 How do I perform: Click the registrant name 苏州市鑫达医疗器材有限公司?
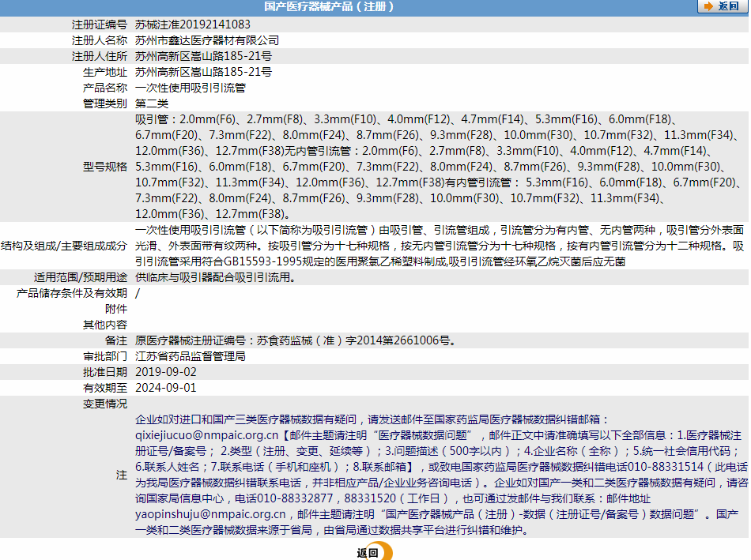[207, 40]
